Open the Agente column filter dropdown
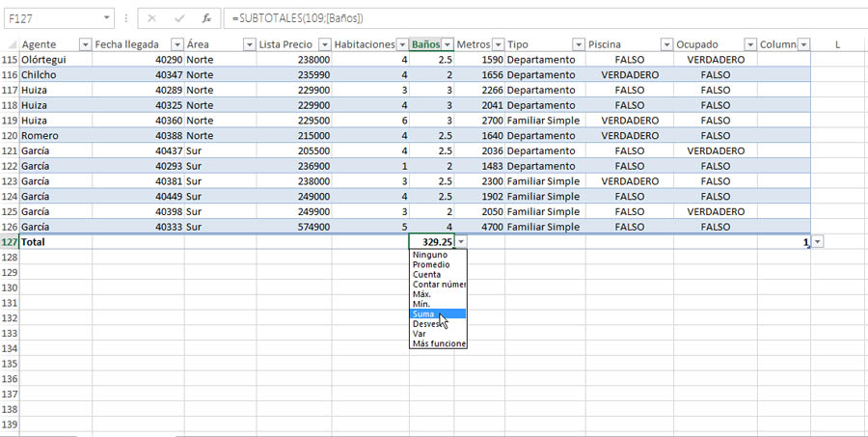 click(84, 44)
